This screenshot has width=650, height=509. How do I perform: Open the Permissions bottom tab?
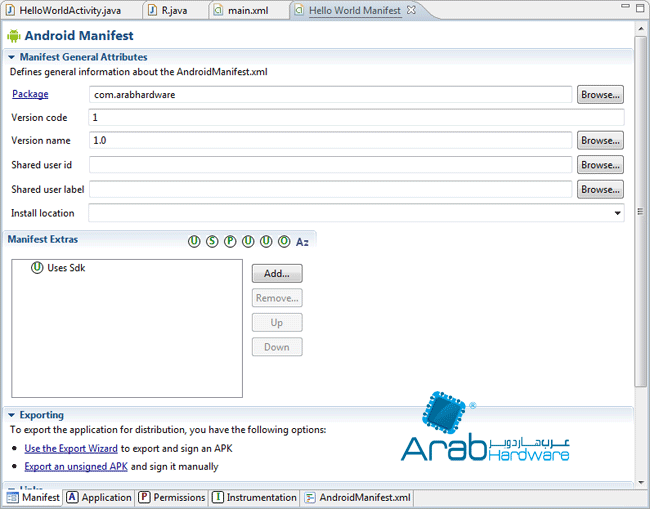172,497
